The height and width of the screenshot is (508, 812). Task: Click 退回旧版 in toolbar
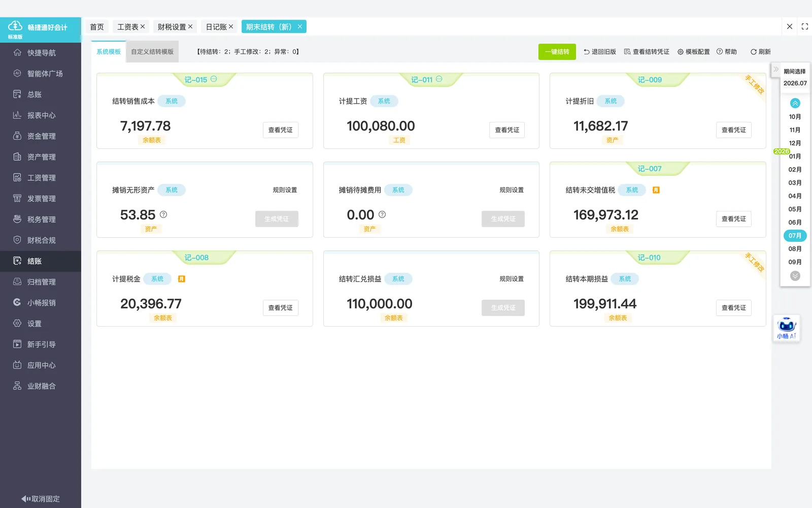[x=599, y=52]
